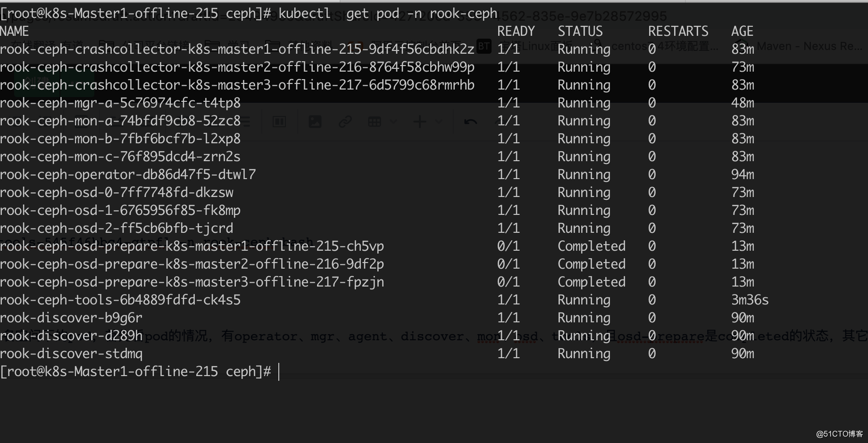Click the rook-ceph-mgr-a-5c76974cfc-t4tp8 pod name
Image resolution: width=868 pixels, height=443 pixels.
[120, 103]
